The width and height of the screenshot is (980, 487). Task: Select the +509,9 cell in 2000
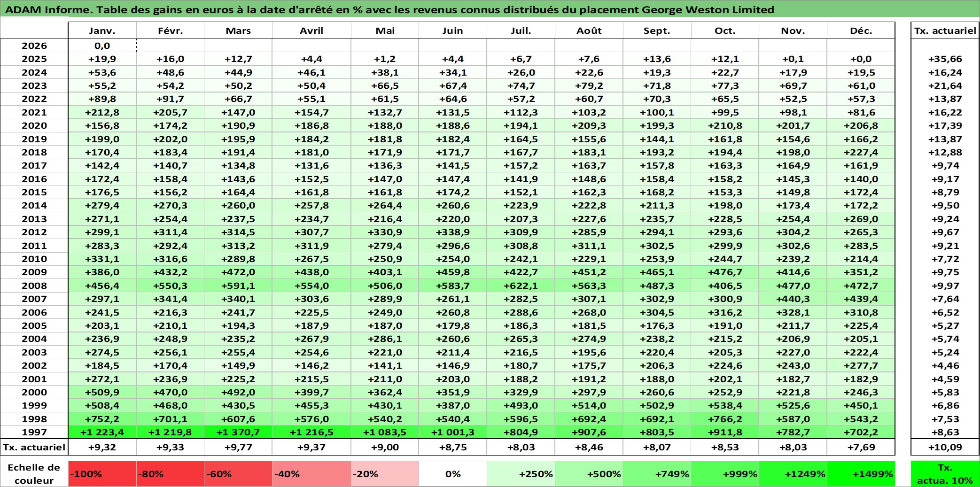click(x=102, y=392)
